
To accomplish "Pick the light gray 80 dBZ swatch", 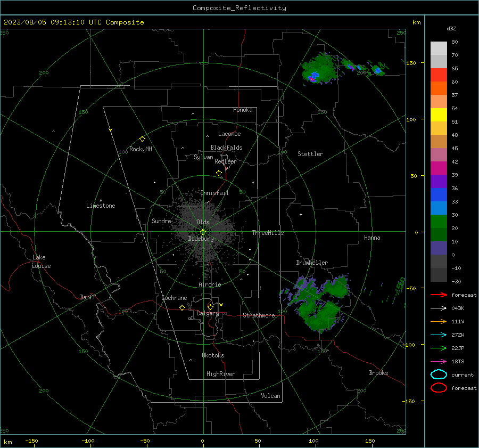I will tap(439, 48).
